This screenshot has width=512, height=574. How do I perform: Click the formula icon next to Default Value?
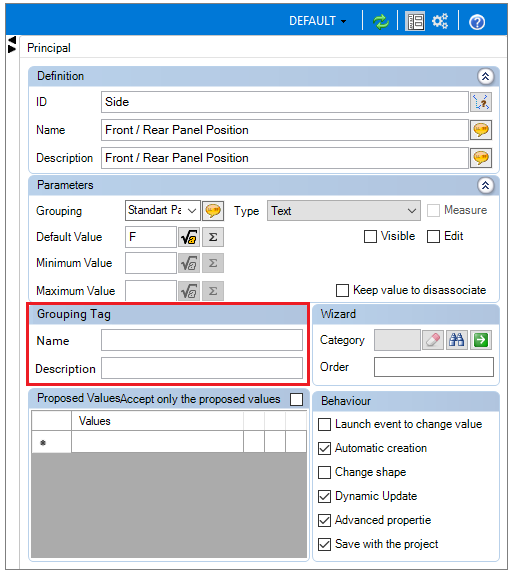coord(189,237)
